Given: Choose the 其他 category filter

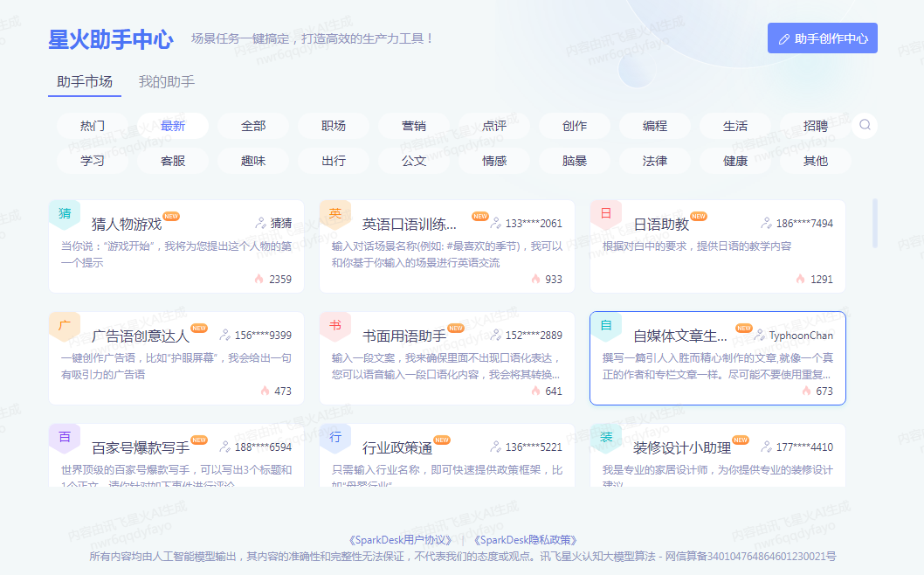Looking at the screenshot, I should (x=816, y=161).
